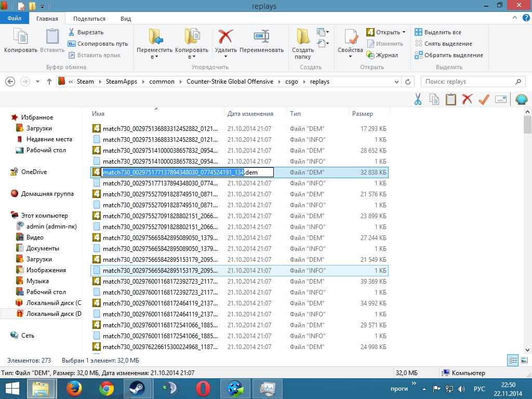Viewport: 532px width, 399px height.
Task: Click Снять выделение
Action: pos(444,44)
